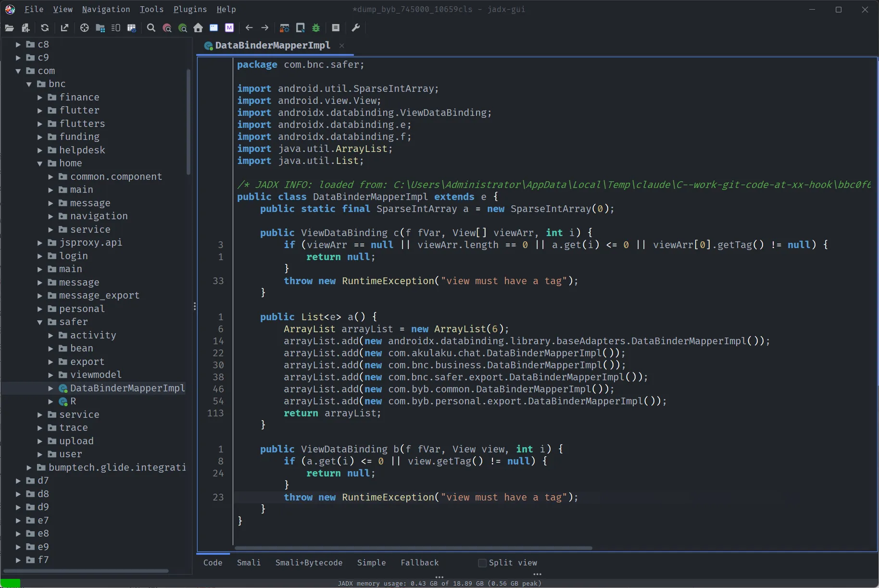Open Text search with the magnifier icon
This screenshot has height=588, width=879.
click(x=151, y=28)
